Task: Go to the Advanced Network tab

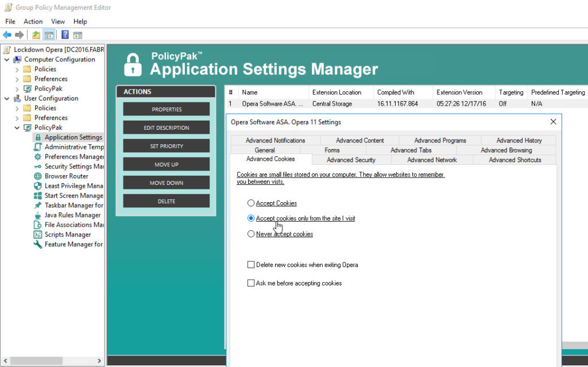Action: [x=432, y=160]
